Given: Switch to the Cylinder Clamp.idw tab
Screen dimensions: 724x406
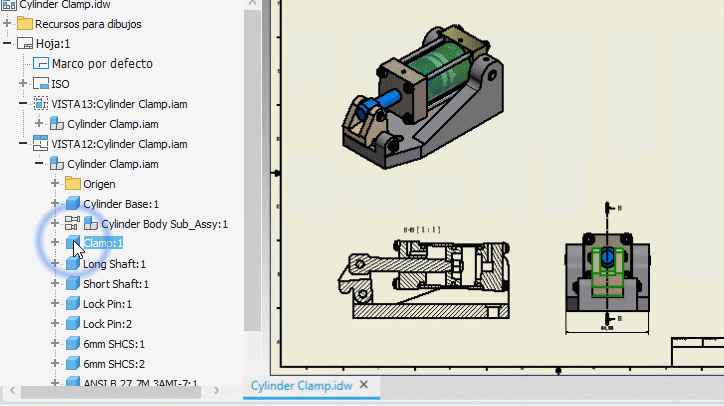Looking at the screenshot, I should (x=302, y=386).
